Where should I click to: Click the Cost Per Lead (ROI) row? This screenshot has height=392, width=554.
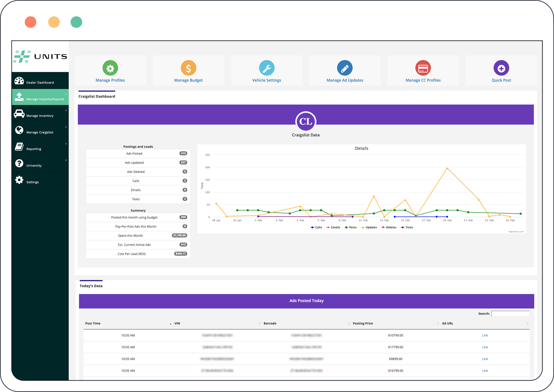[x=138, y=254]
